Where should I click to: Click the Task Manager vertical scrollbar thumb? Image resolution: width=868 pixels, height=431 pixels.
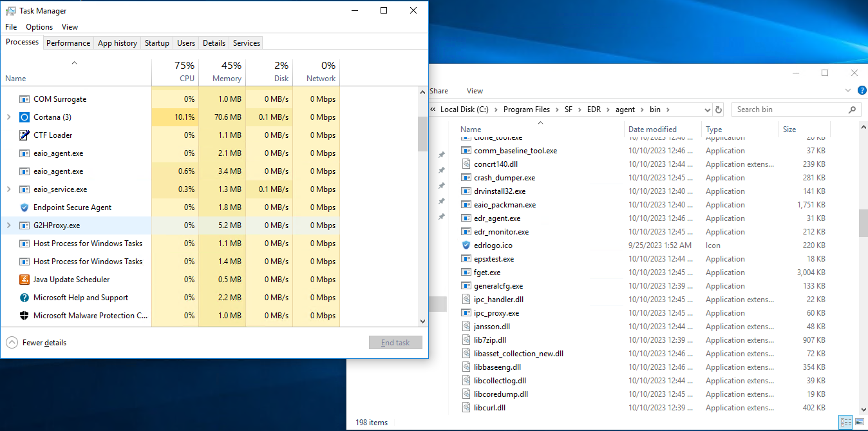422,134
